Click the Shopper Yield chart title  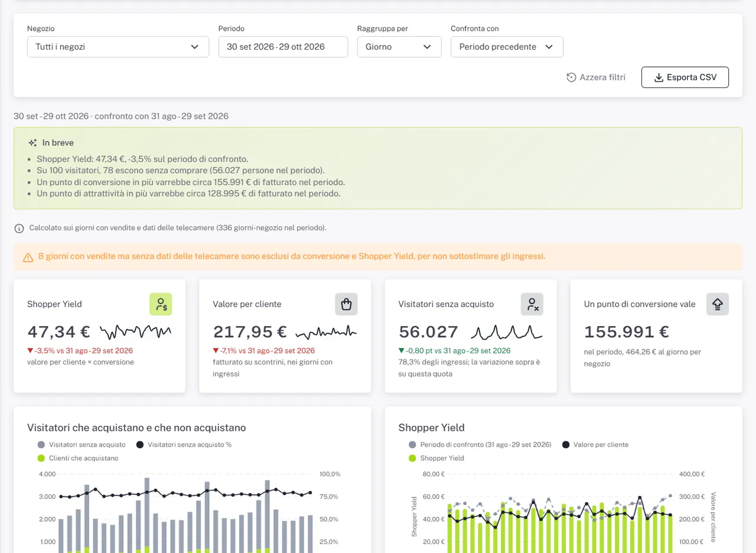click(431, 427)
